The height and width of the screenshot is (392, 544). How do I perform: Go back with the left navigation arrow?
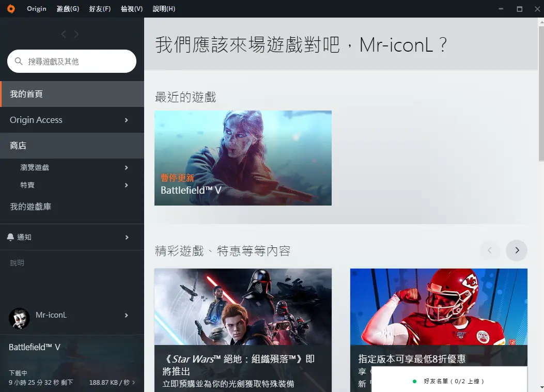(x=64, y=34)
